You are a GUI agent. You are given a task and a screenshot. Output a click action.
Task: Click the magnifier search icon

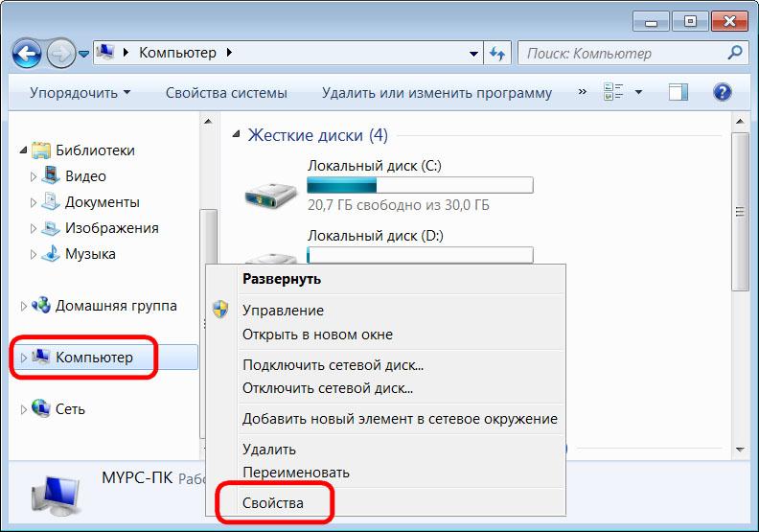pos(735,53)
